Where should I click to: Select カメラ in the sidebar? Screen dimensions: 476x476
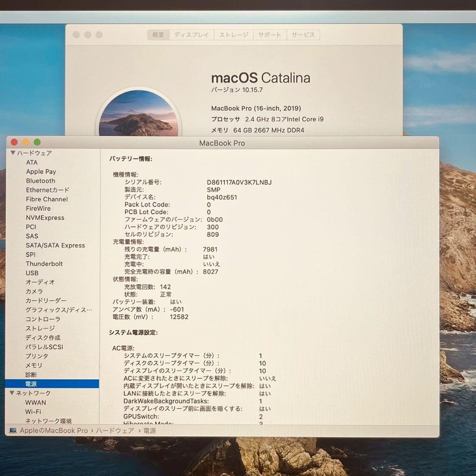[34, 291]
